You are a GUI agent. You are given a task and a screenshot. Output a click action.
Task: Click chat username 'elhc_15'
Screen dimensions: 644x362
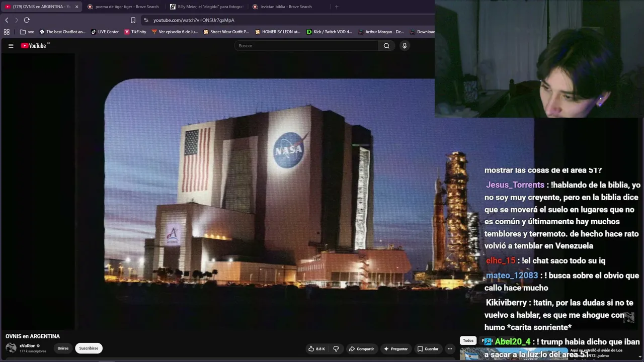click(501, 260)
